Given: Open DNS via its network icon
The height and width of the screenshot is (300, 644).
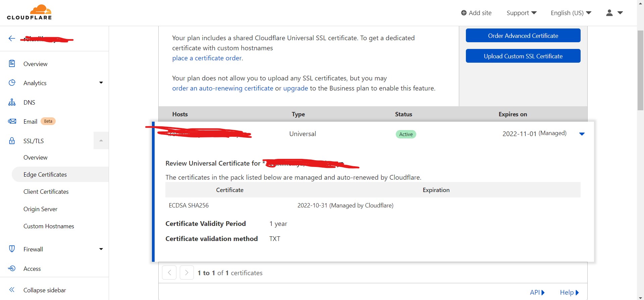Looking at the screenshot, I should tap(12, 102).
